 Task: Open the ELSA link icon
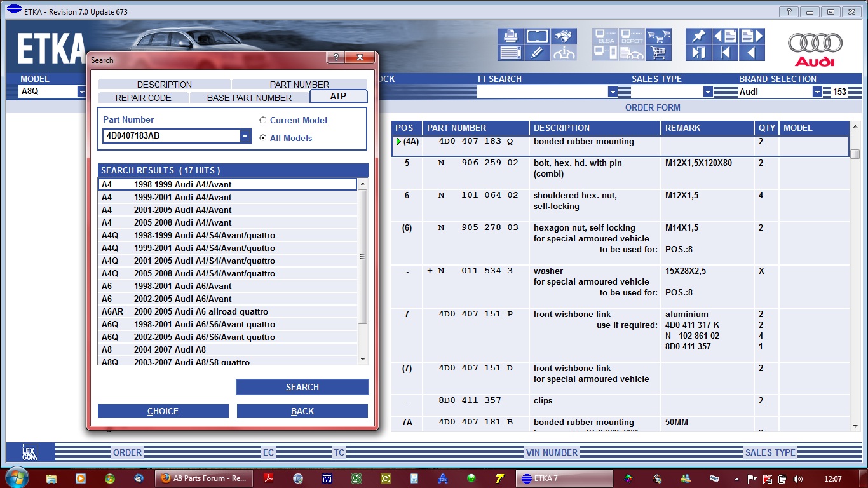pyautogui.click(x=606, y=36)
